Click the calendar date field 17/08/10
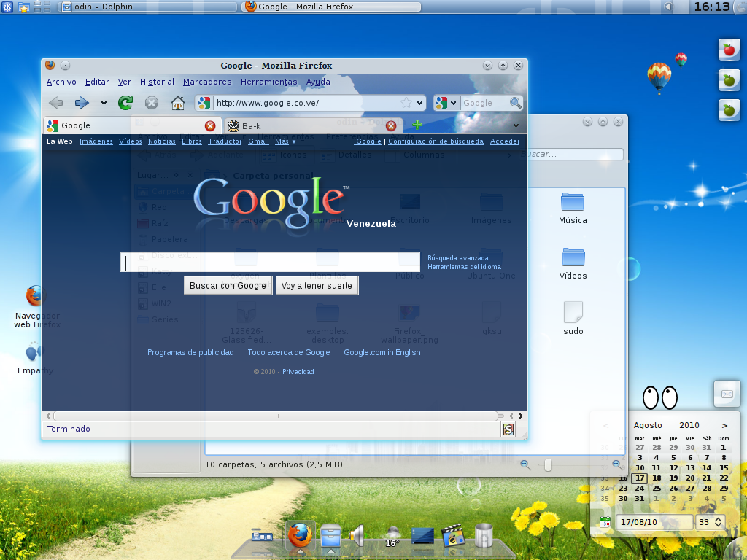 (654, 522)
